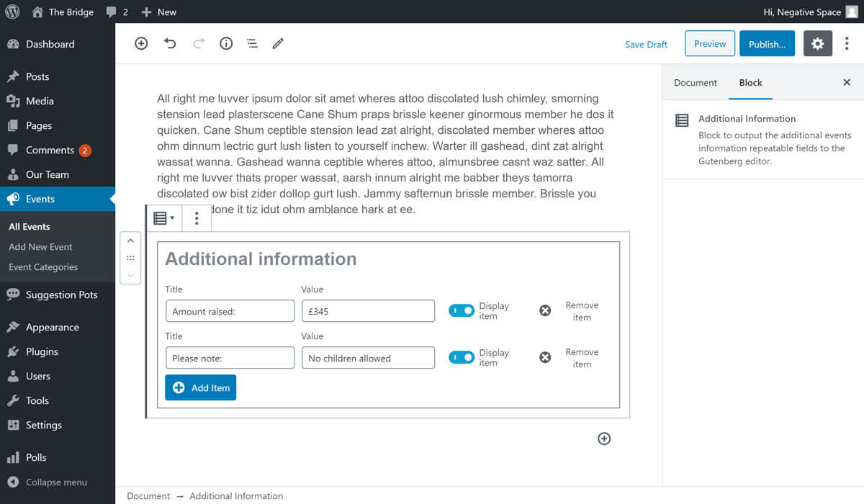Remove the 'Amount raised' item
This screenshot has height=504, width=864.
[545, 310]
